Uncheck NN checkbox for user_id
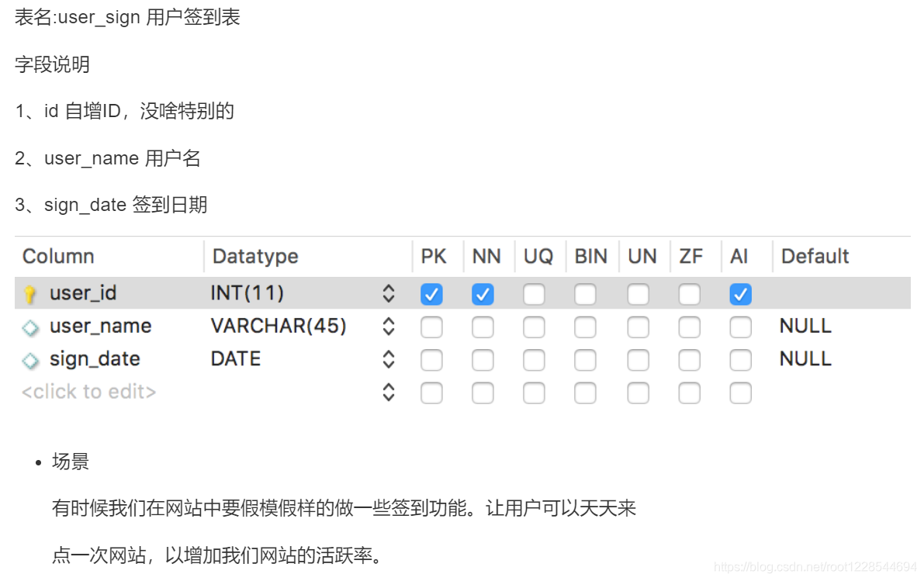924x581 pixels. coord(483,294)
